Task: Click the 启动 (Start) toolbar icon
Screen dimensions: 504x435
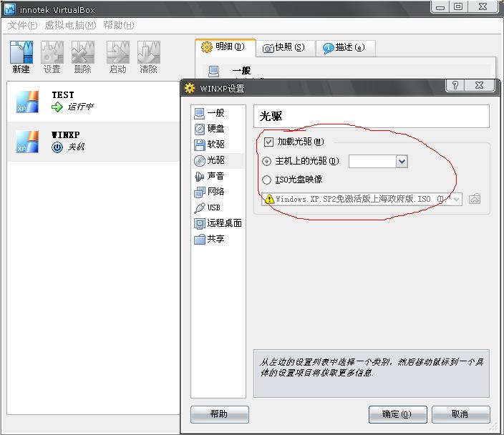Action: pyautogui.click(x=117, y=57)
